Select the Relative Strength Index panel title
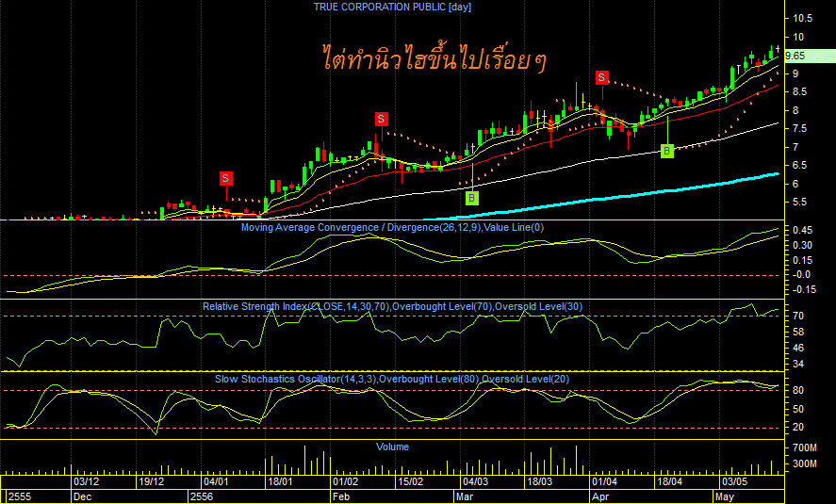836x504 pixels. click(x=392, y=307)
